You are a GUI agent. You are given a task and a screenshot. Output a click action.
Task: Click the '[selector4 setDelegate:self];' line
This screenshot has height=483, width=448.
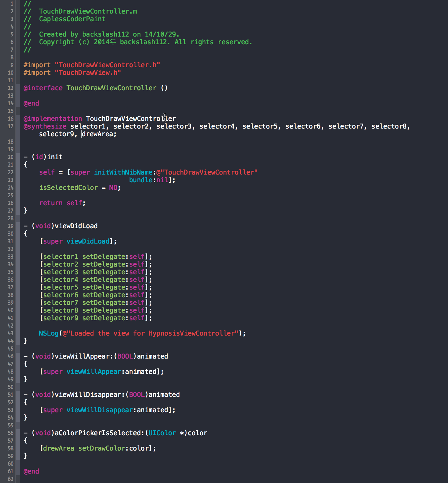click(x=96, y=280)
